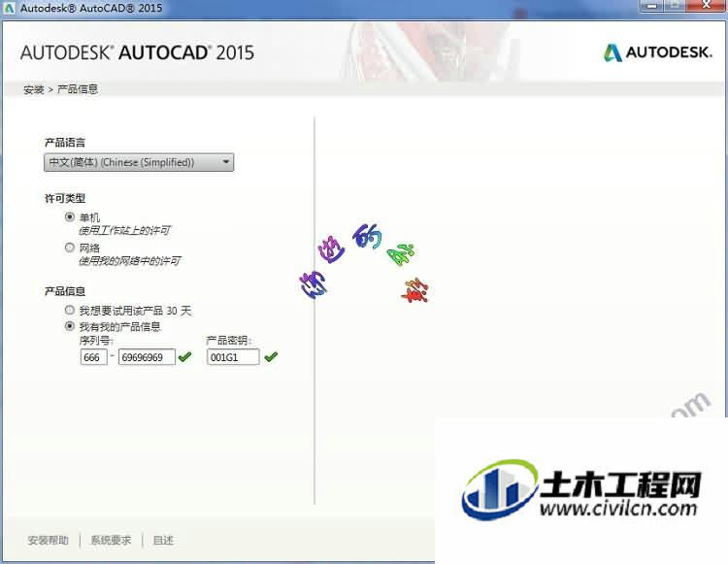The width and height of the screenshot is (728, 564).
Task: Click the 产品语言 section label
Action: [65, 142]
